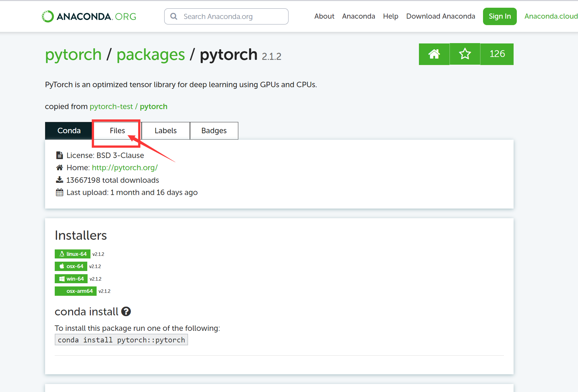Open the http://pytorch.org/ homepage link
The height and width of the screenshot is (392, 578).
[125, 168]
